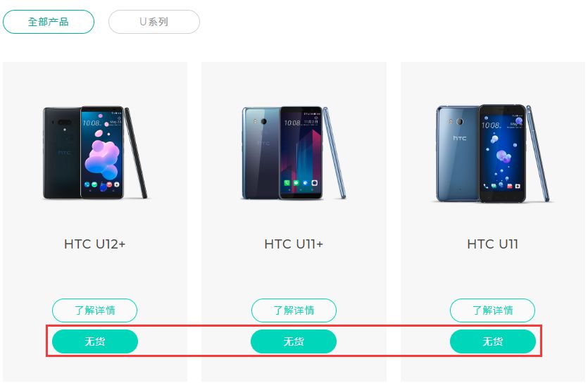Viewport: 588px width, 383px height.
Task: Click HTC U12+ front screen with bubbles
Action: [x=102, y=152]
